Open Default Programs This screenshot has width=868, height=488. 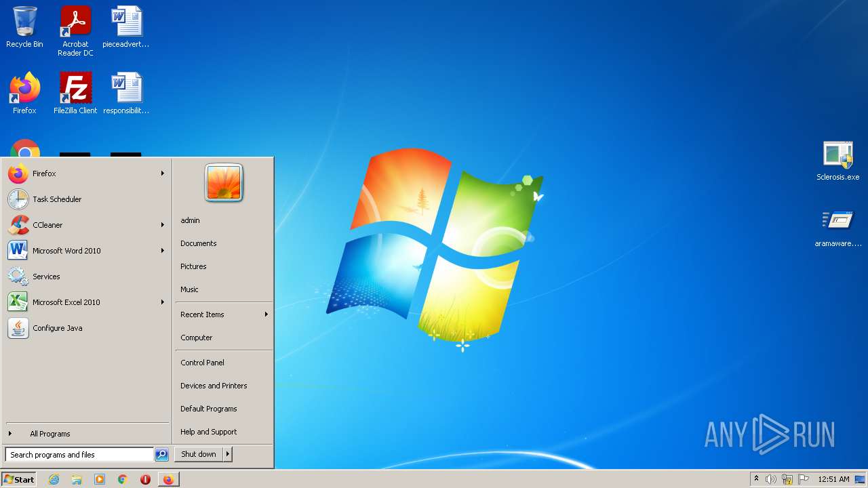[x=224, y=409]
